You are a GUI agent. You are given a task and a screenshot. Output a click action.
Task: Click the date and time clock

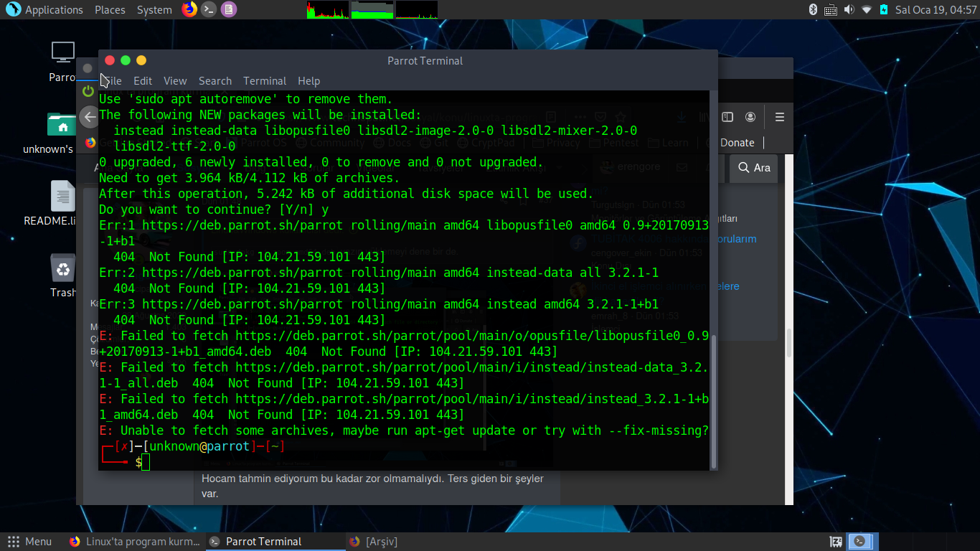click(x=935, y=10)
